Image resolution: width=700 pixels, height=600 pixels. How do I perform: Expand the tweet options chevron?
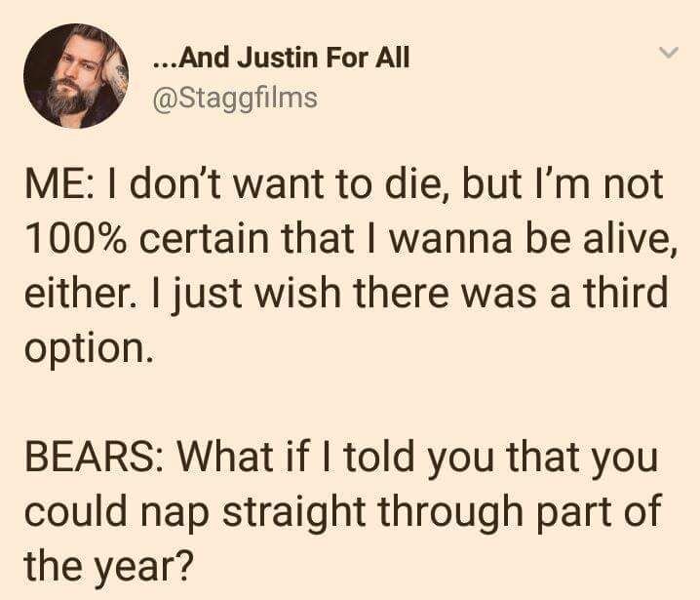(669, 53)
